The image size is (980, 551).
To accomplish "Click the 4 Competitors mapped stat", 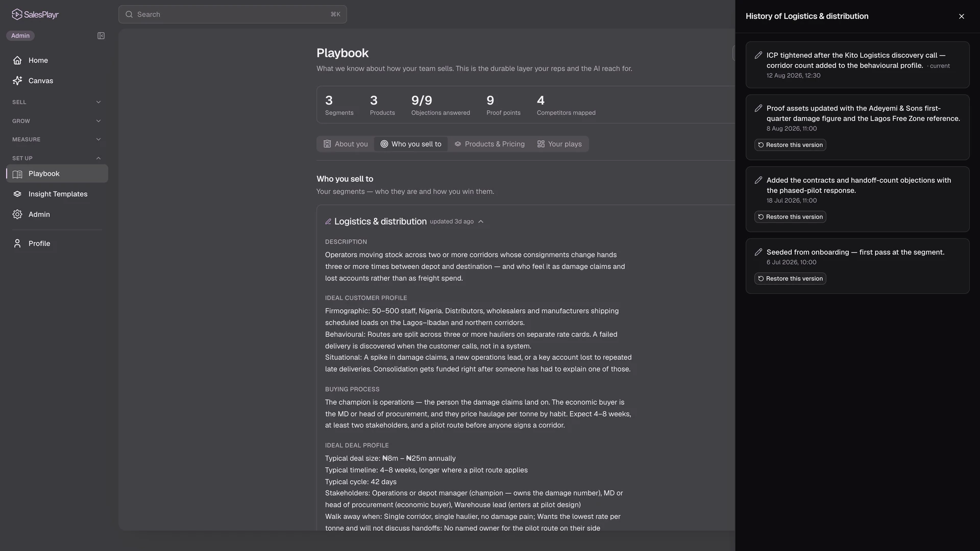I will coord(566,105).
